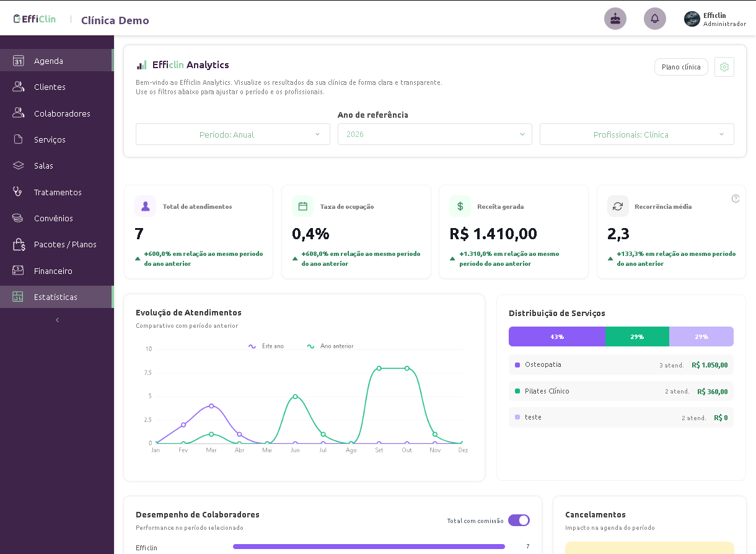Click the Cancelamentos card heading
Viewport: 756px width, 554px height.
tap(596, 514)
